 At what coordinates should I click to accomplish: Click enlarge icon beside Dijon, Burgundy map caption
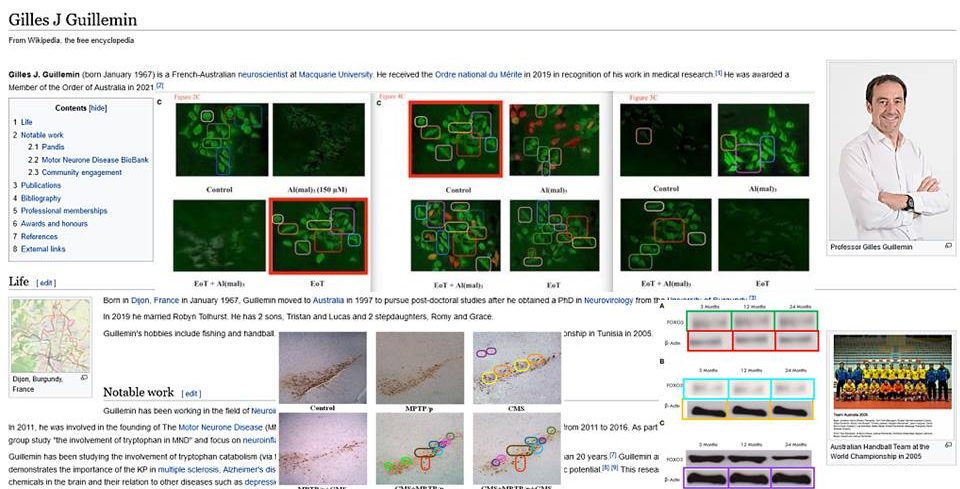tap(83, 378)
